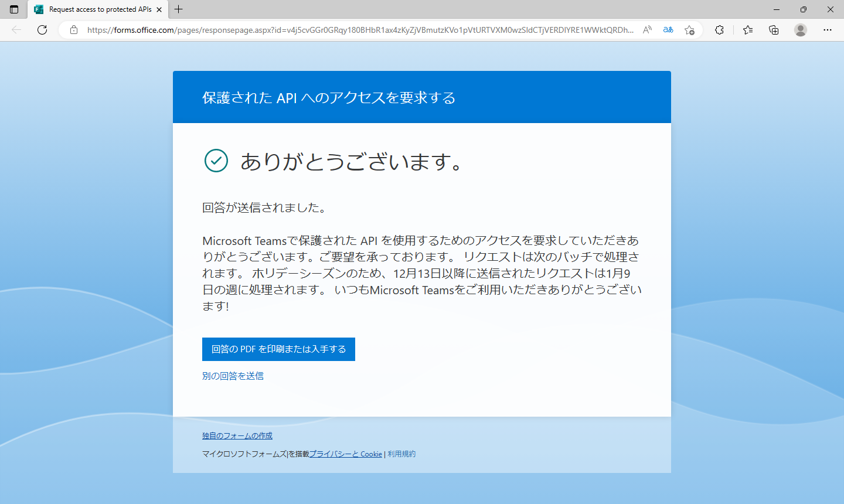844x504 pixels.
Task: Open a new browser tab
Action: click(x=179, y=9)
